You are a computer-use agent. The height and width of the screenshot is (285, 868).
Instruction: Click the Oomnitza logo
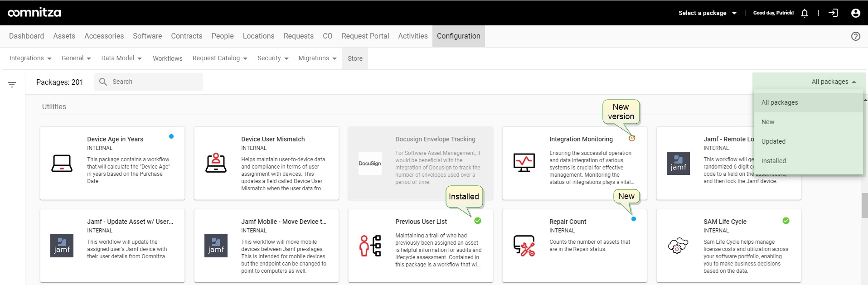click(34, 13)
